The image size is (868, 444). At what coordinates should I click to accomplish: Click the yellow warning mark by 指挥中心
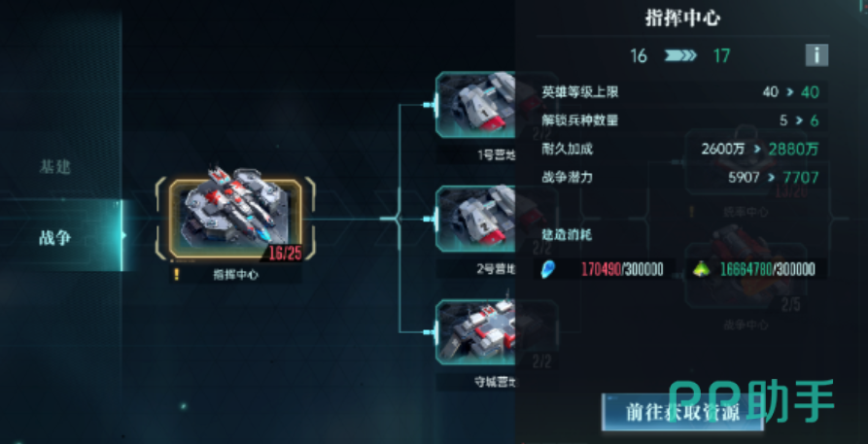[177, 274]
